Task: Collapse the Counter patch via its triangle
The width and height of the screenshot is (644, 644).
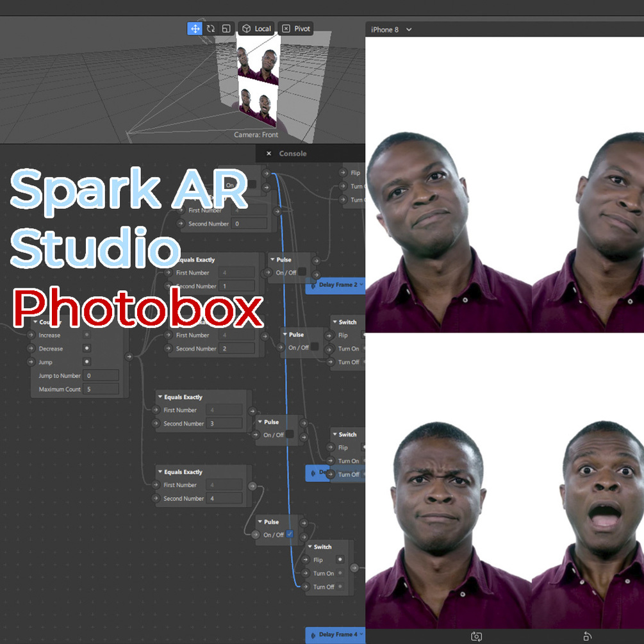Action: (35, 322)
